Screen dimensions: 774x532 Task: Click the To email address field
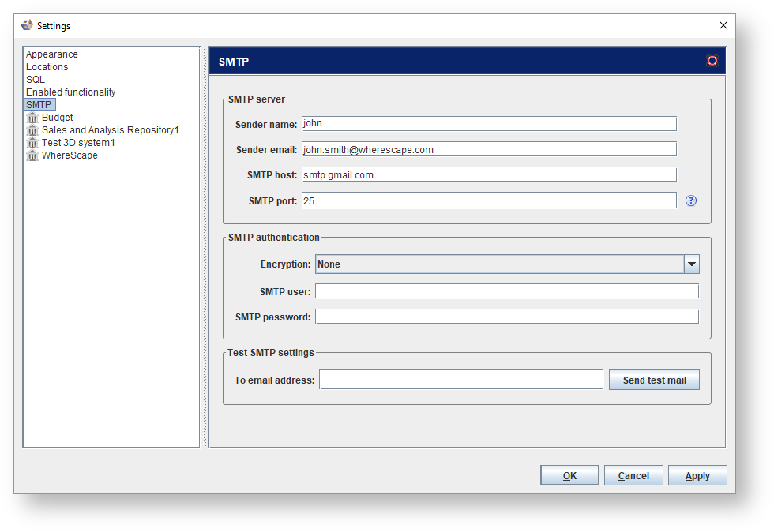click(x=461, y=380)
